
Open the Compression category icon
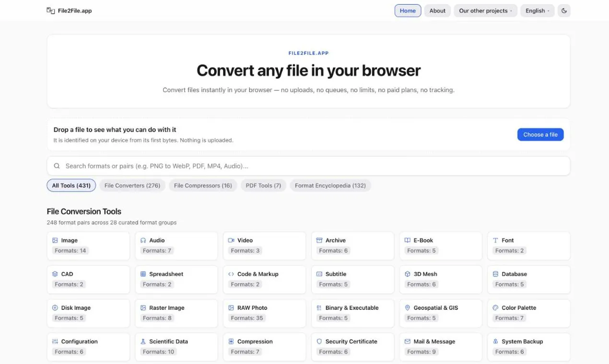[231, 341]
